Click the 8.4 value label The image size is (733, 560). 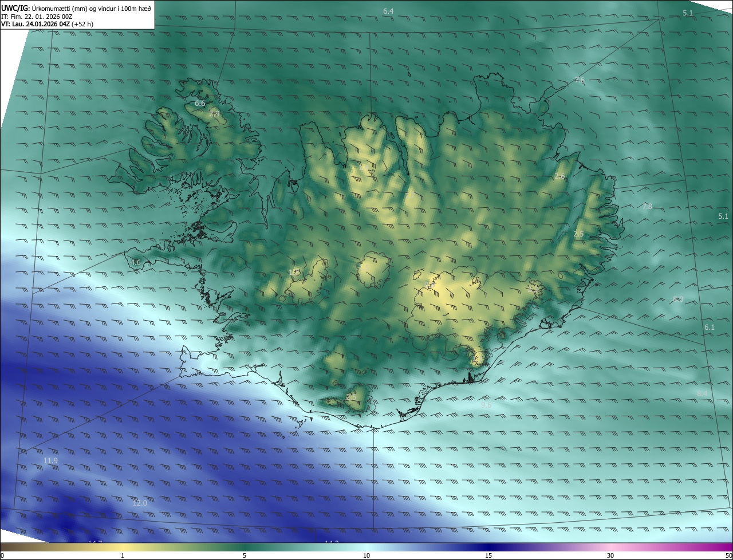702,393
